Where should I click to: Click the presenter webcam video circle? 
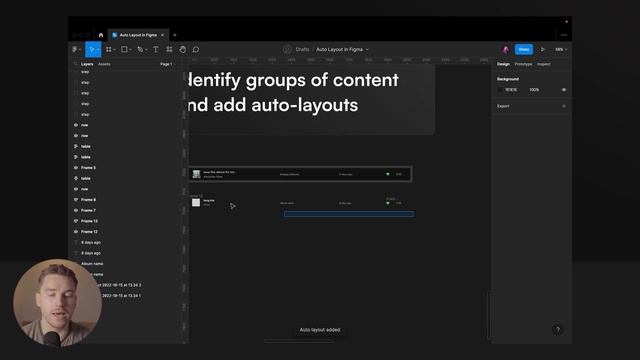[x=57, y=303]
